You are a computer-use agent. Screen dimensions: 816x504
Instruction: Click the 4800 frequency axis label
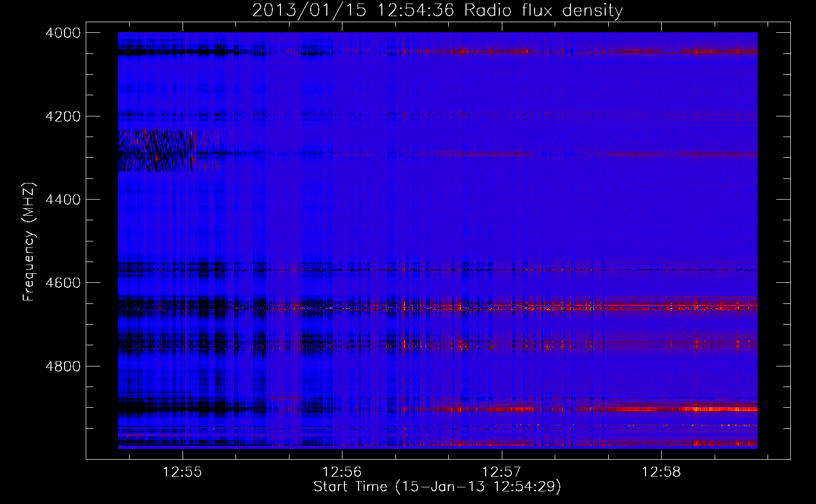(63, 366)
